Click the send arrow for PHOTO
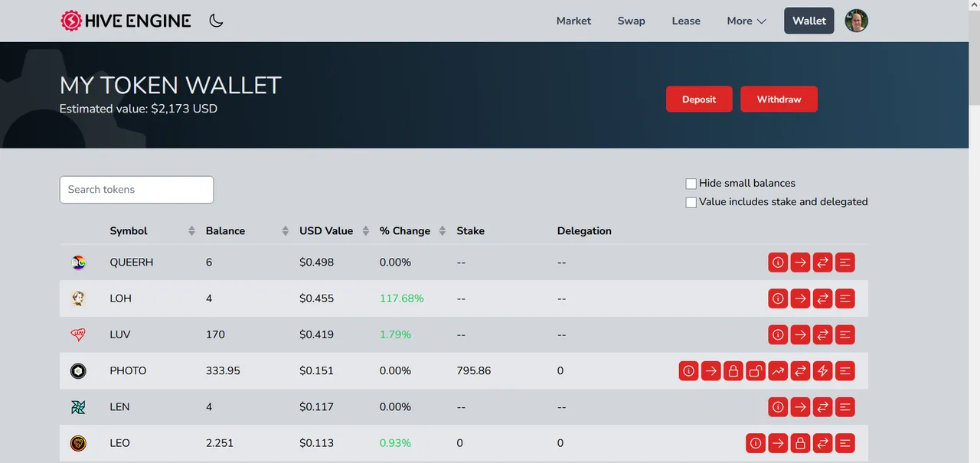 [x=711, y=371]
